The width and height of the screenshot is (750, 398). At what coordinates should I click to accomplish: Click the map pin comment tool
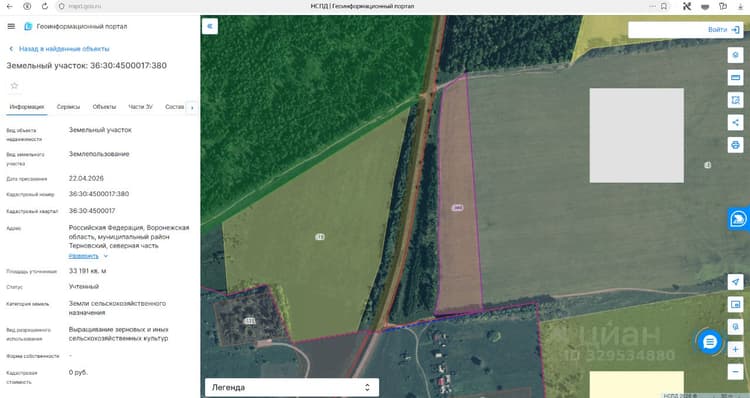click(x=735, y=327)
